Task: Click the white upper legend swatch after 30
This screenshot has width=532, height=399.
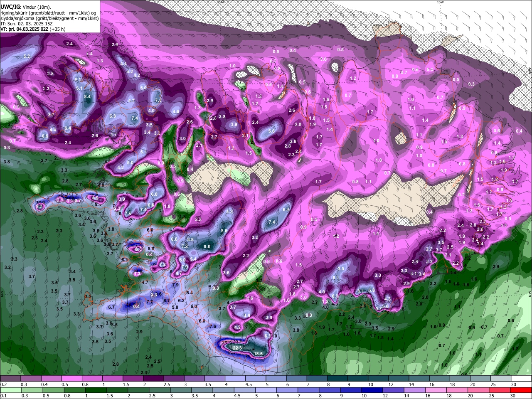Action: (x=522, y=379)
